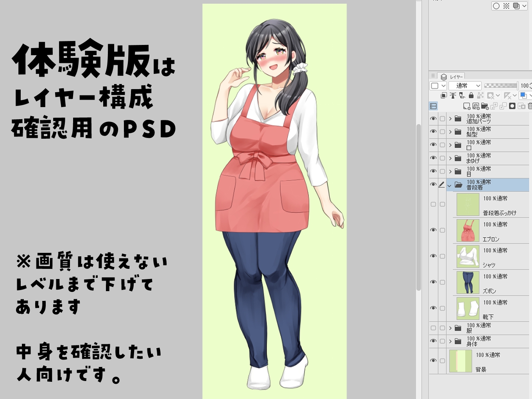Toggle visibility of 背景 layer
Image resolution: width=532 pixels, height=399 pixels.
[433, 361]
